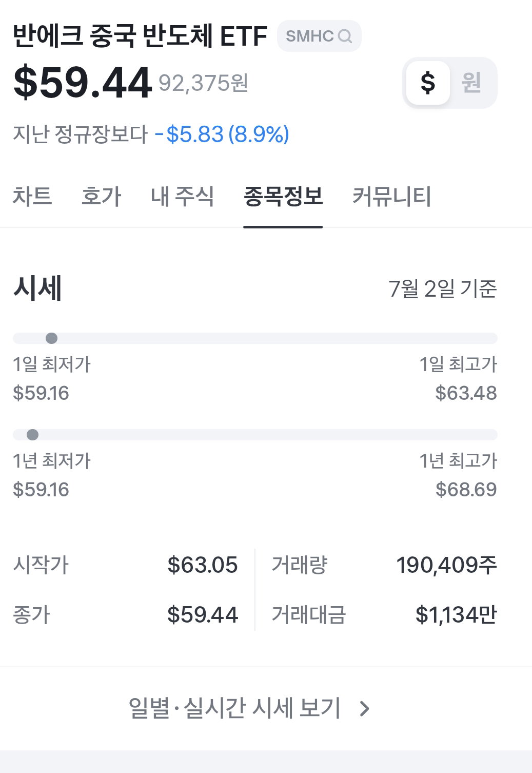Tap the SMHC ticker badge
Viewport: 532px width, 773px height.
[319, 36]
